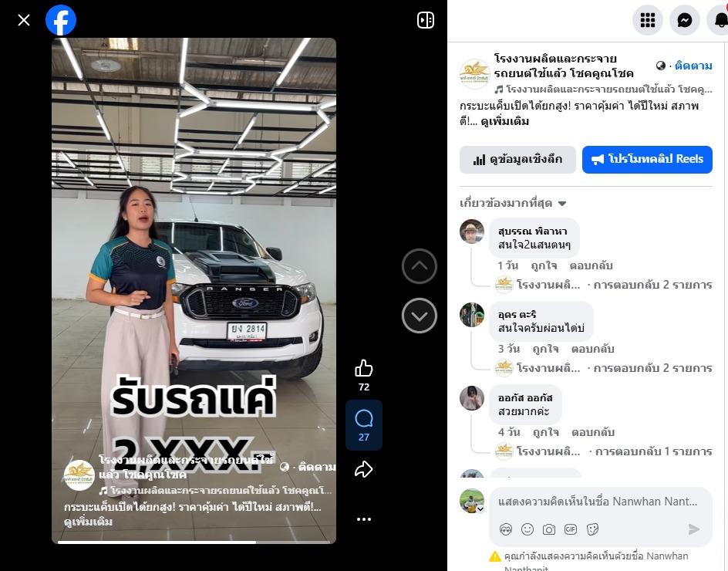
Task: Click the โปรโมทคลิป Reels button
Action: pyautogui.click(x=647, y=160)
